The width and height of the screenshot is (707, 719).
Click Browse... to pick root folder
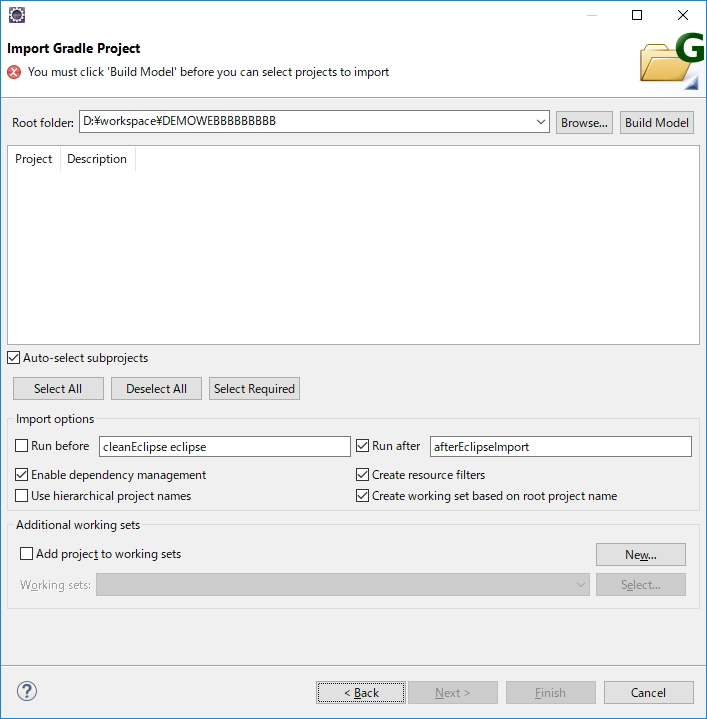tap(584, 122)
